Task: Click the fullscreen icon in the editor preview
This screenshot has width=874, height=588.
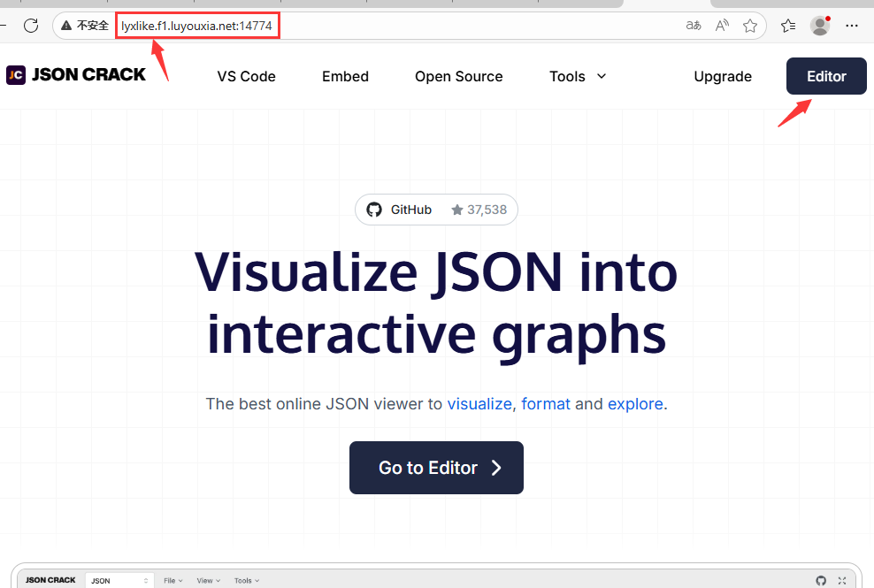Action: click(x=842, y=581)
